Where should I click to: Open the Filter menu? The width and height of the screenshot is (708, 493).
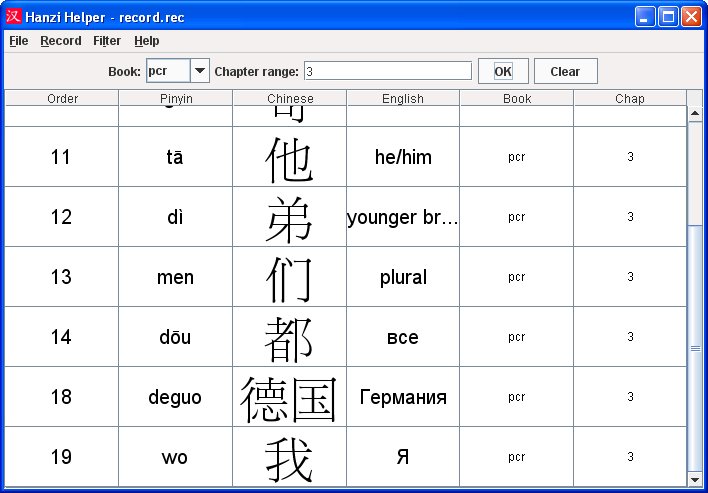point(107,41)
